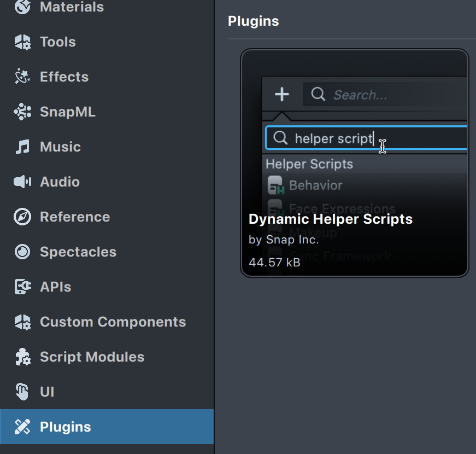The width and height of the screenshot is (476, 454).
Task: Switch to the Script Modules category
Action: pyautogui.click(x=92, y=357)
